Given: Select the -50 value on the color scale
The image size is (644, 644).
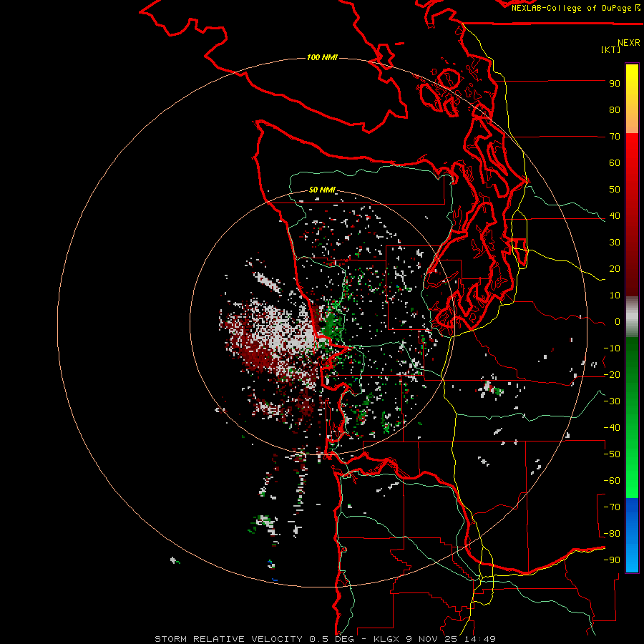Looking at the screenshot, I should click(x=612, y=454).
